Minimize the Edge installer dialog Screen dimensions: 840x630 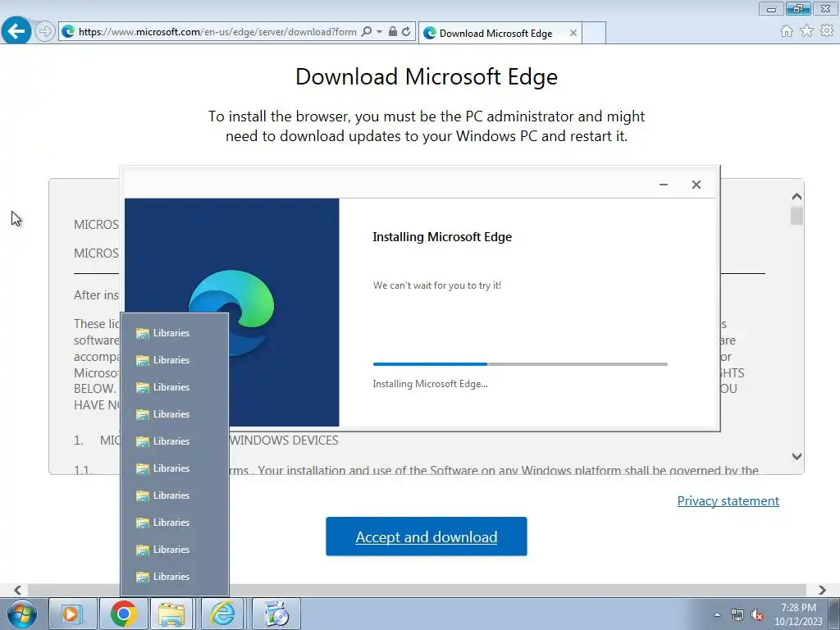(664, 185)
